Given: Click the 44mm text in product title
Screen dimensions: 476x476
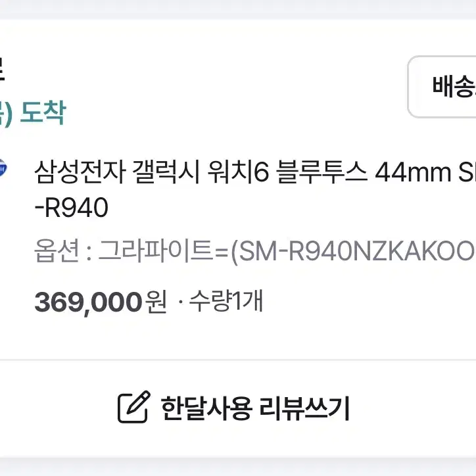Looking at the screenshot, I should (413, 172).
